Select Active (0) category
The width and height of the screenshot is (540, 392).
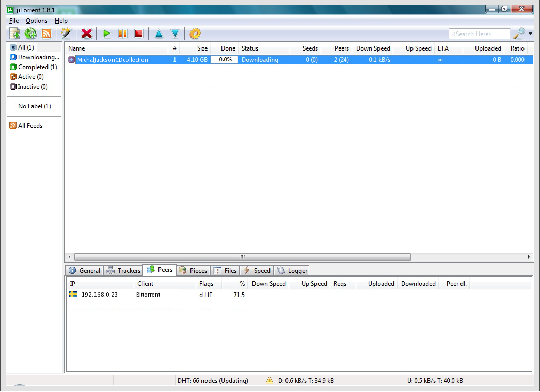(x=27, y=77)
